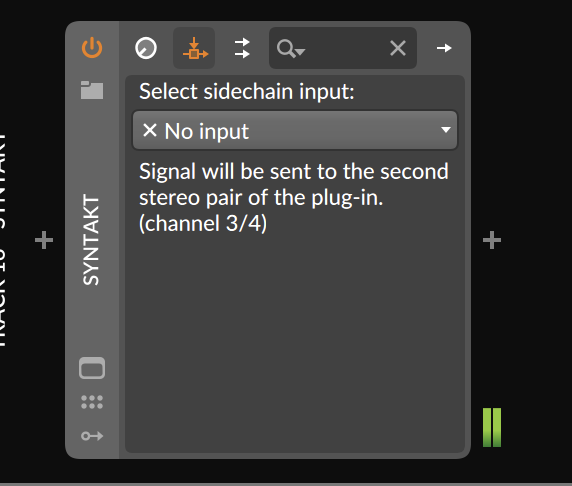Viewport: 572px width, 486px height.
Task: Show plug-in parameters via knob icon
Action: (x=146, y=48)
